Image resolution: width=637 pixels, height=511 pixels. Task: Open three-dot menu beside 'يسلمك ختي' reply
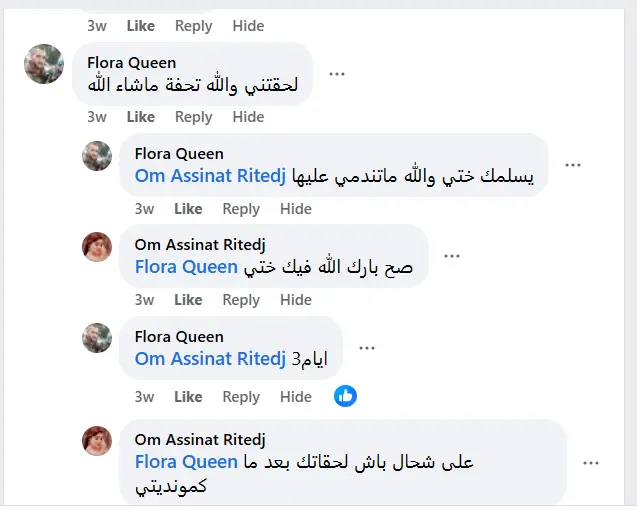click(x=573, y=165)
